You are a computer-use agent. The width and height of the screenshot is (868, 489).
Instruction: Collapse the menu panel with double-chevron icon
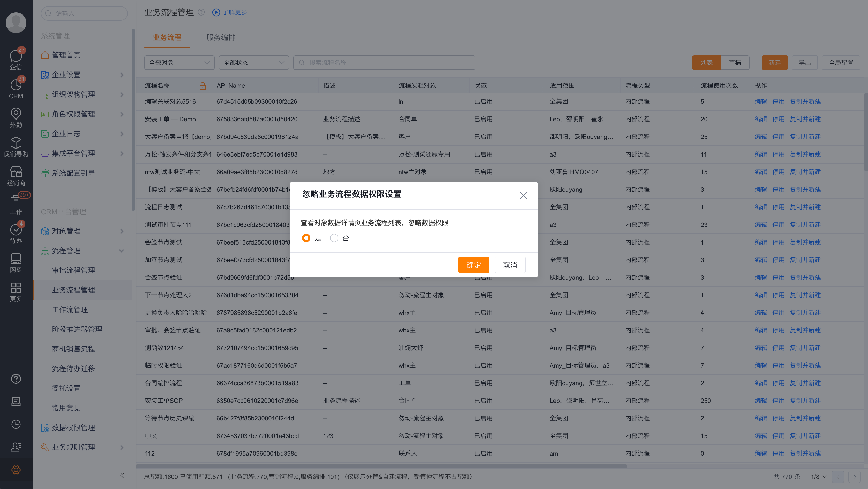pyautogui.click(x=122, y=475)
